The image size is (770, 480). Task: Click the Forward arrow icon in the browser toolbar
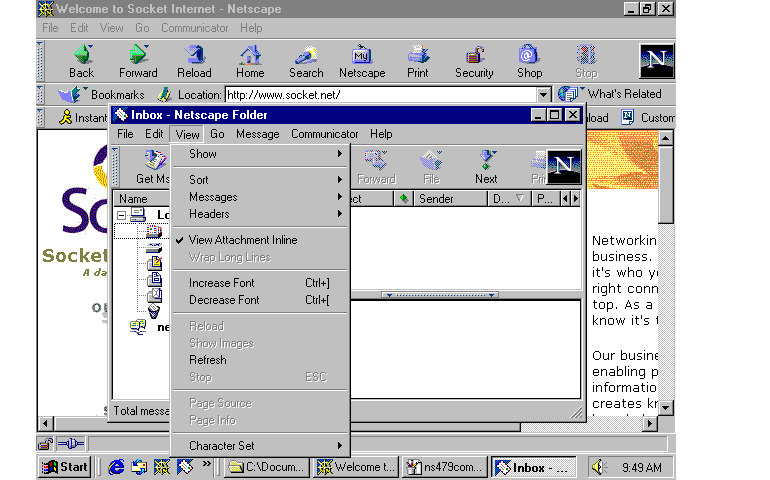[138, 55]
